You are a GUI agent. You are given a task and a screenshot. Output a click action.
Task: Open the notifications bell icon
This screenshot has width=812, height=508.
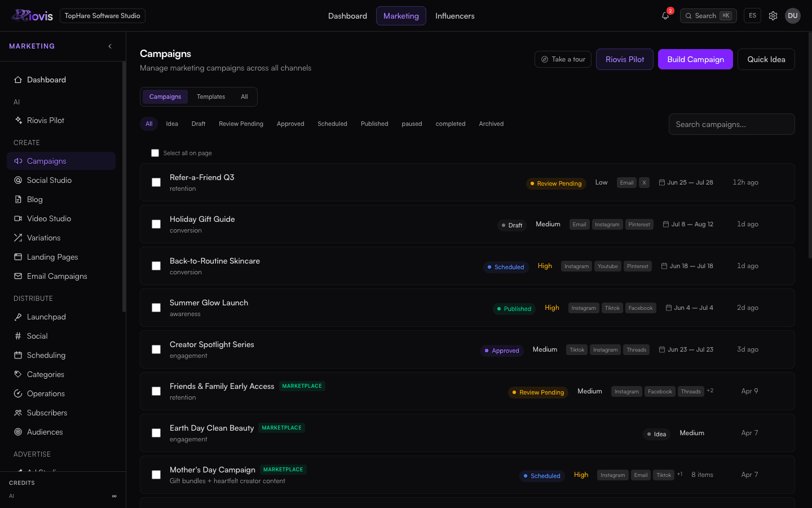pyautogui.click(x=665, y=16)
